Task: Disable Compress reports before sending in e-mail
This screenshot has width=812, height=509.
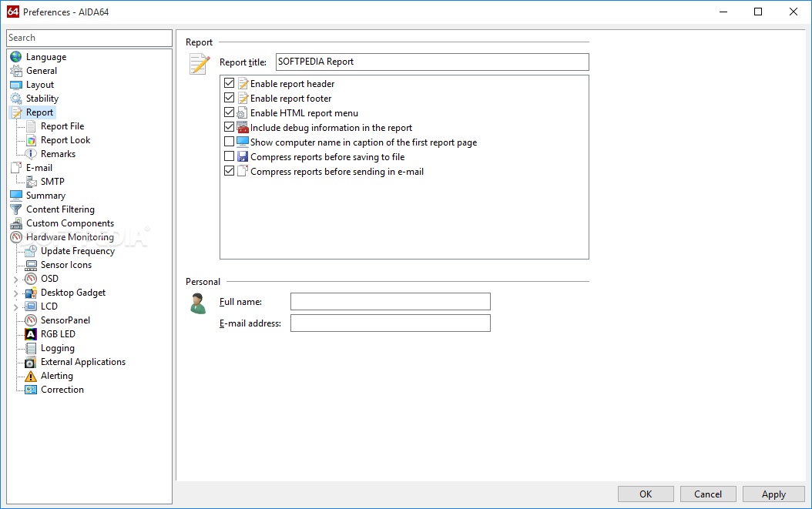Action: 230,170
